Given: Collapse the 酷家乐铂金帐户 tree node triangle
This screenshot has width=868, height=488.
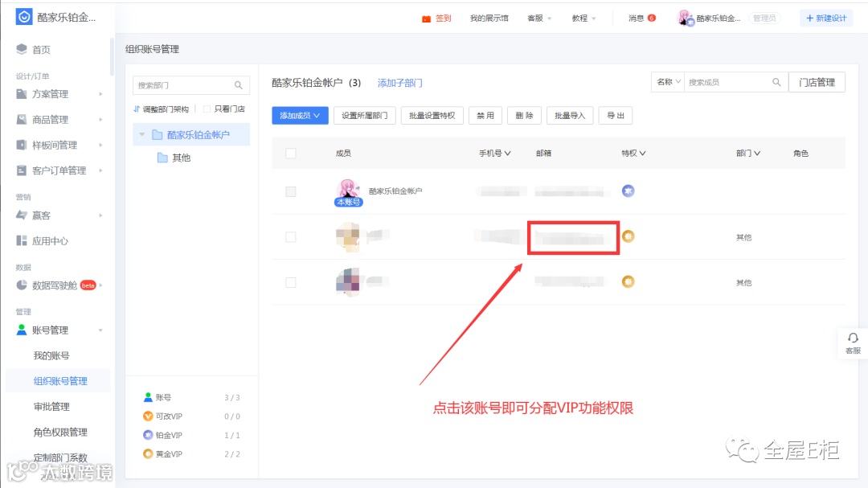Looking at the screenshot, I should pyautogui.click(x=142, y=134).
